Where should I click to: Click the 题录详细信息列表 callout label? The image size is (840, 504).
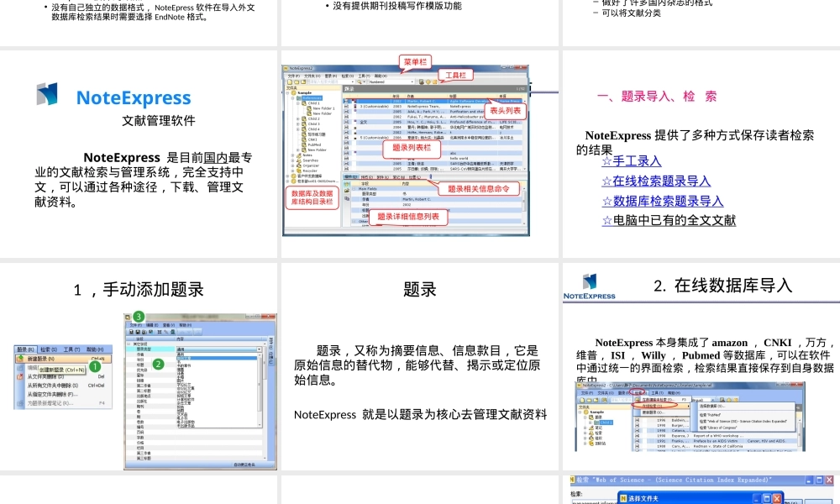coord(408,217)
